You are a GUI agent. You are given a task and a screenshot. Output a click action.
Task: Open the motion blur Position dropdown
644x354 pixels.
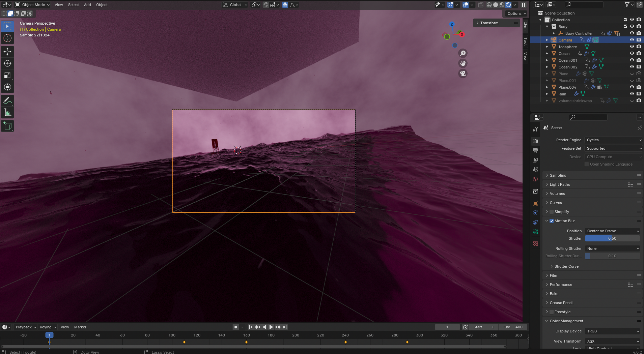613,231
